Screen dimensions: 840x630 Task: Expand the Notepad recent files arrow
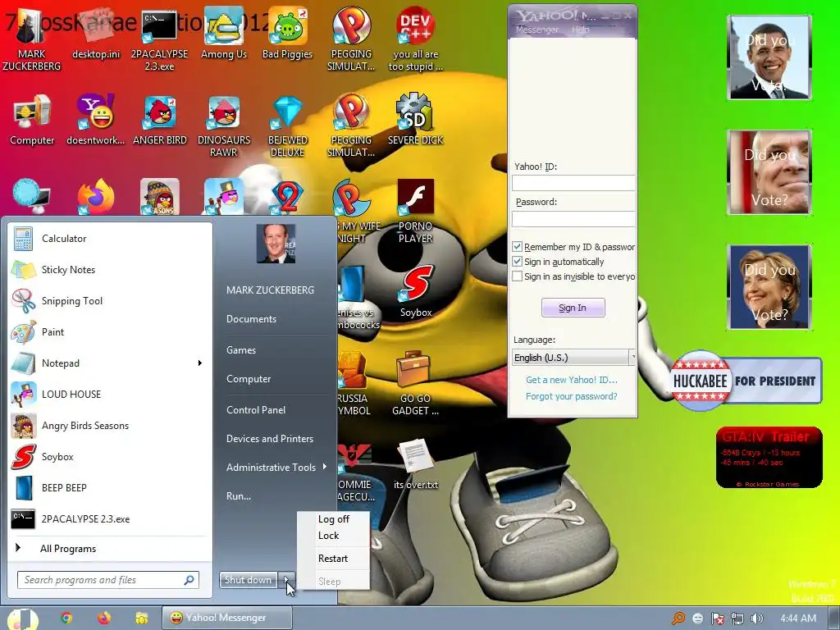pyautogui.click(x=200, y=363)
